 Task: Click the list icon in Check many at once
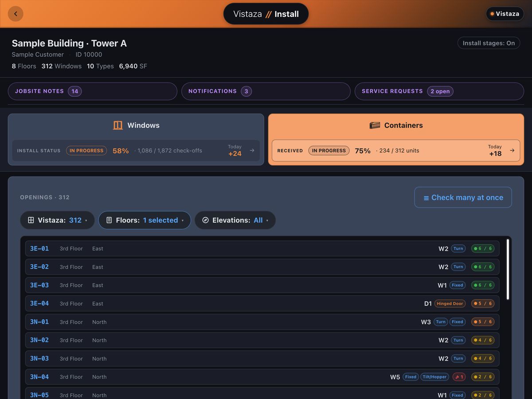point(426,198)
